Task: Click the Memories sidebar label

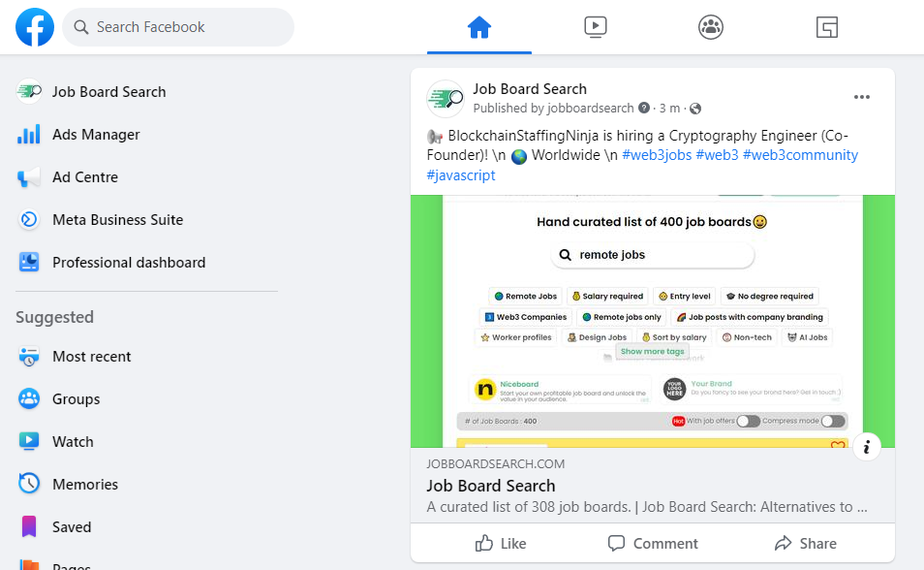Action: click(x=85, y=485)
